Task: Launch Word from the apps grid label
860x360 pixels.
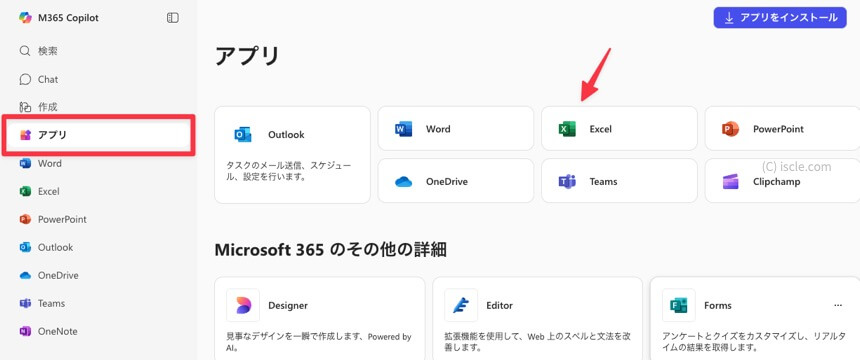Action: (x=438, y=129)
